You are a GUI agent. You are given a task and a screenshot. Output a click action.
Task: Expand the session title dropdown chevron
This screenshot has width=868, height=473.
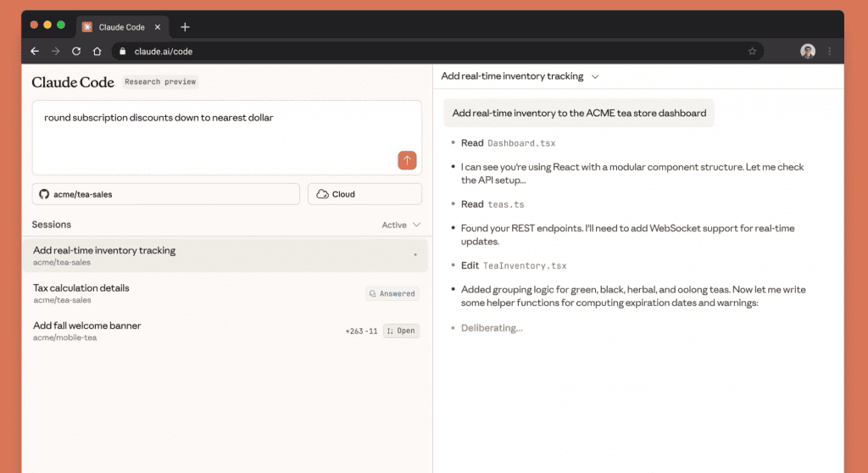point(595,76)
